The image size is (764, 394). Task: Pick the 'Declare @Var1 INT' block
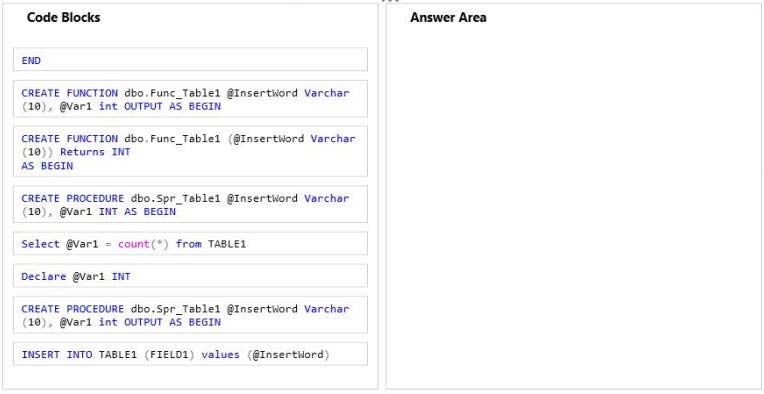(190, 276)
